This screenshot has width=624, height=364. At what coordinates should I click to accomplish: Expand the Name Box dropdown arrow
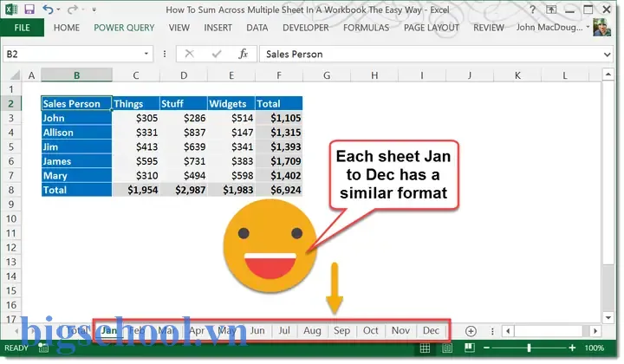[x=146, y=54]
